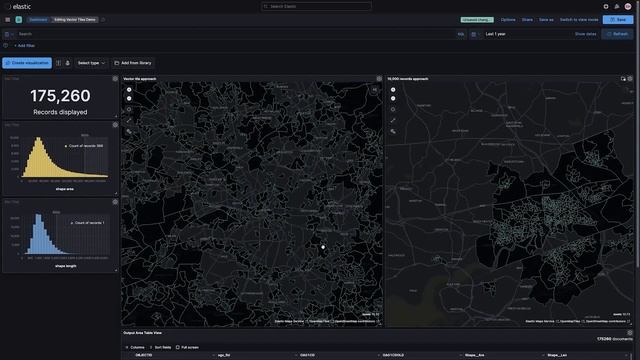This screenshot has height=360, width=640.
Task: Open the Share menu
Action: point(527,20)
